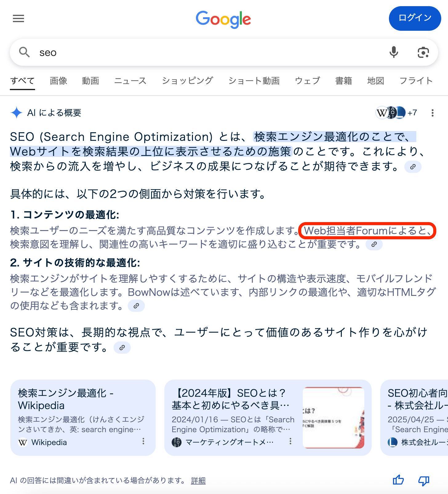448x494 pixels.
Task: Open the 詳細 link about AI answers
Action: (198, 480)
